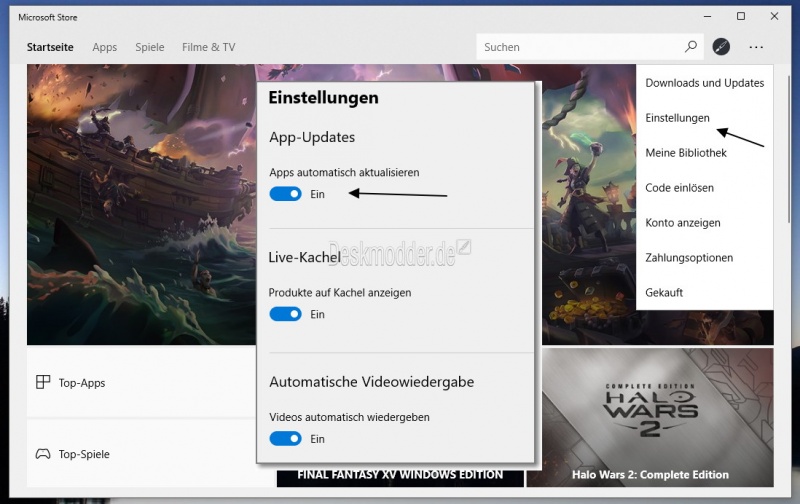Open the Top-Spiele link

84,454
